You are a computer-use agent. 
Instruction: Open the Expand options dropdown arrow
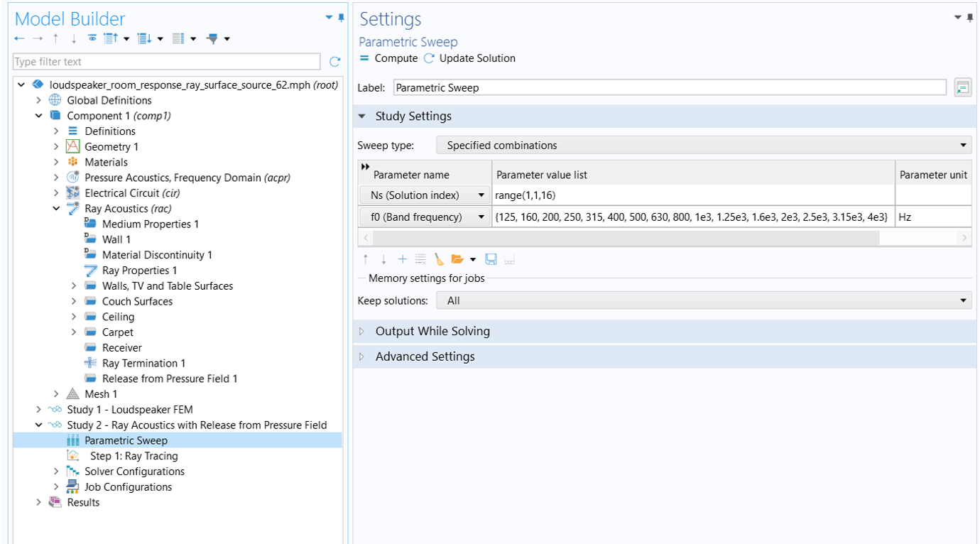[x=160, y=39]
